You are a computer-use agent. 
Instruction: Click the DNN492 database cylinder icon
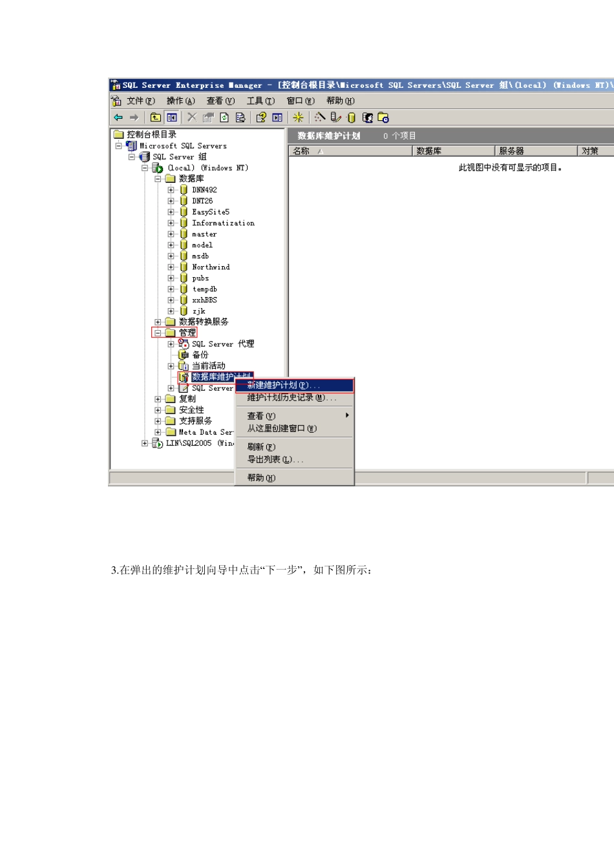click(x=184, y=190)
